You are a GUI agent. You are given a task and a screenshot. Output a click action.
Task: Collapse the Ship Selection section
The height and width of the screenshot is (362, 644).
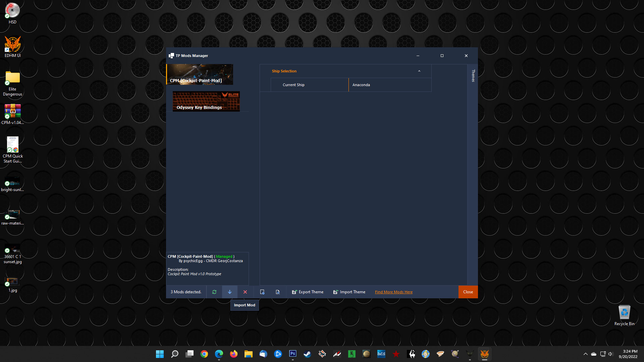click(x=419, y=71)
